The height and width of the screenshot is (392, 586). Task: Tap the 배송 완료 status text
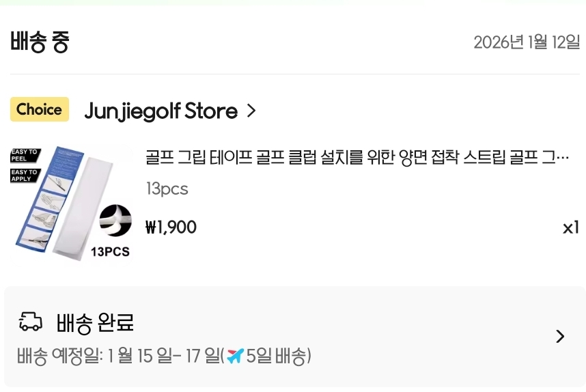tap(95, 322)
